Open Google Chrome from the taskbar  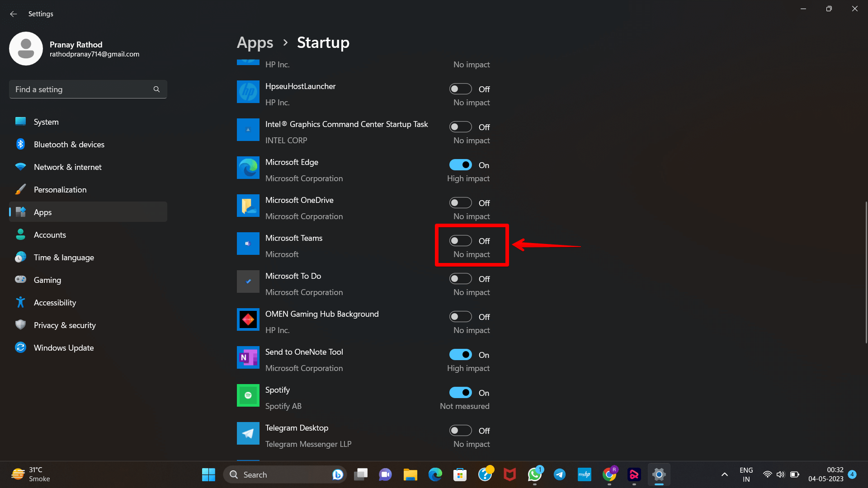tap(609, 474)
